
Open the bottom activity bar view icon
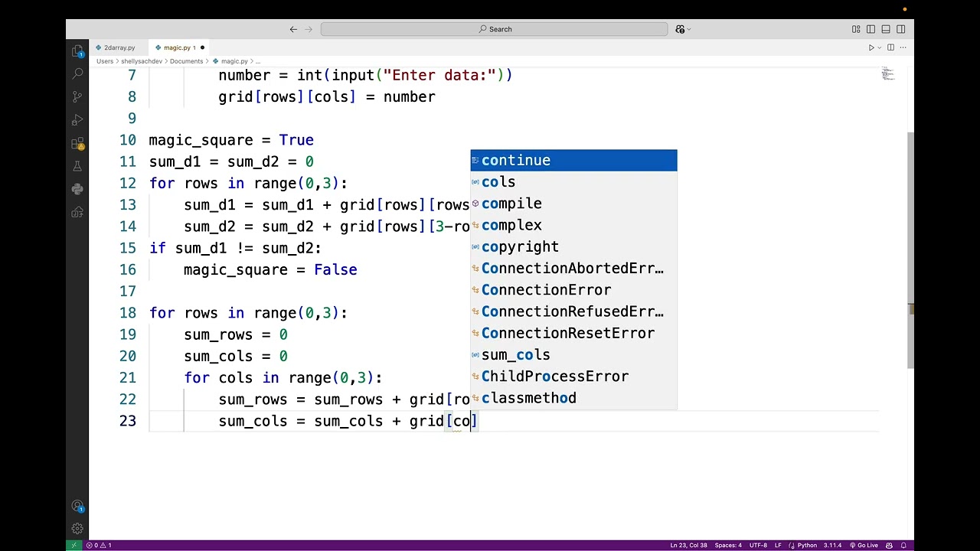point(77,212)
